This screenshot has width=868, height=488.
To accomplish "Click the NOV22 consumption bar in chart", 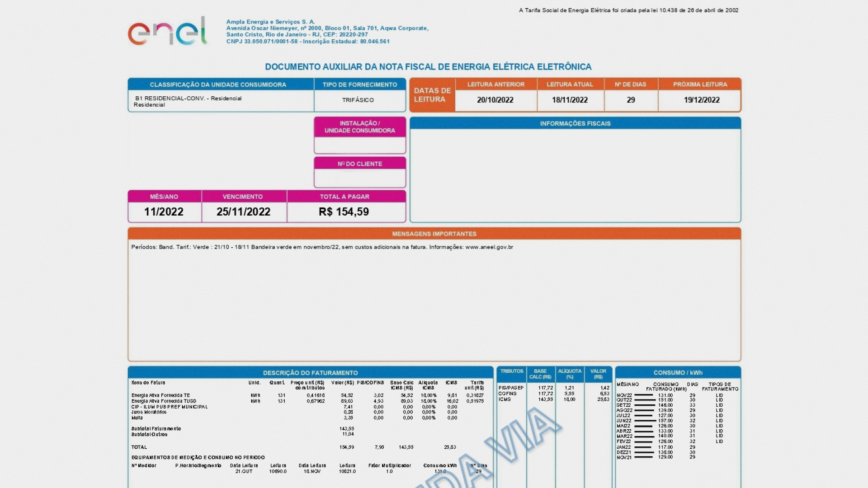I will 644,395.
